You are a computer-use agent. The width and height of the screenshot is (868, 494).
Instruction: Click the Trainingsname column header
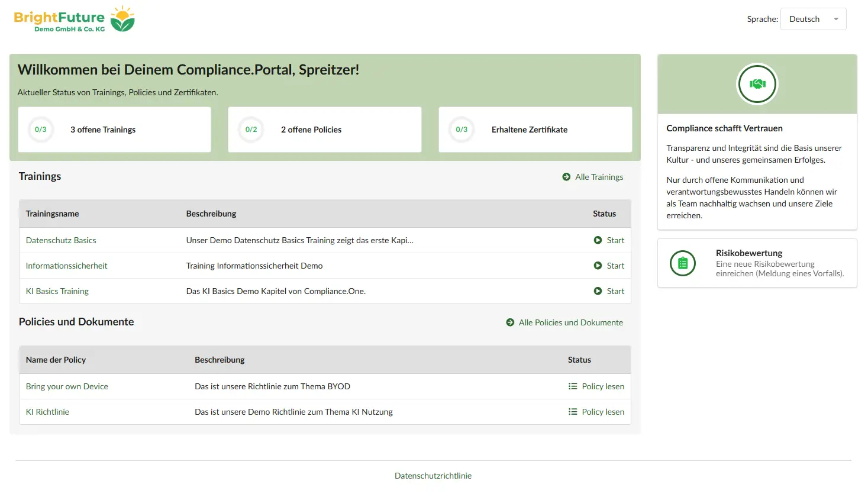52,214
